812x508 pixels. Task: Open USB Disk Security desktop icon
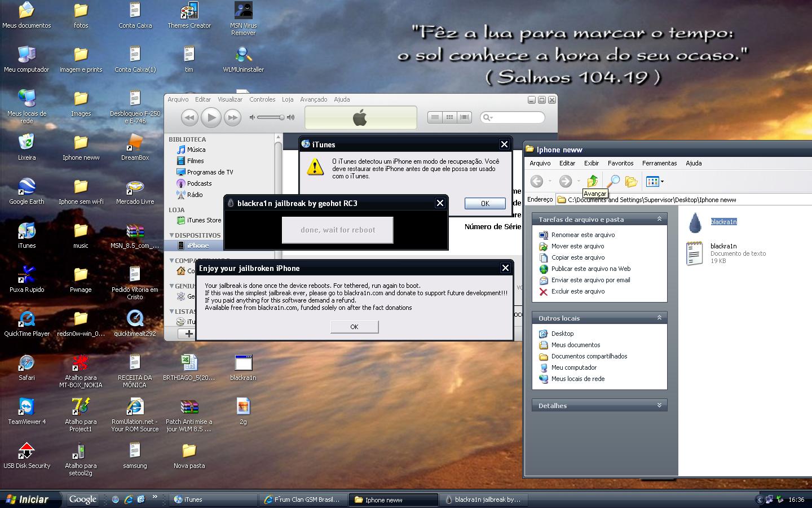click(x=27, y=455)
